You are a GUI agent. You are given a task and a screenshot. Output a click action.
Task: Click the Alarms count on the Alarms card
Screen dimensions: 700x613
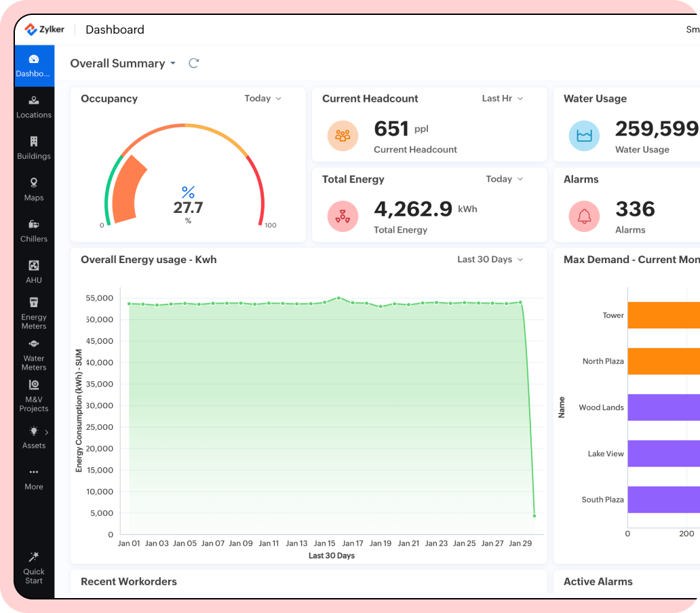(x=635, y=210)
